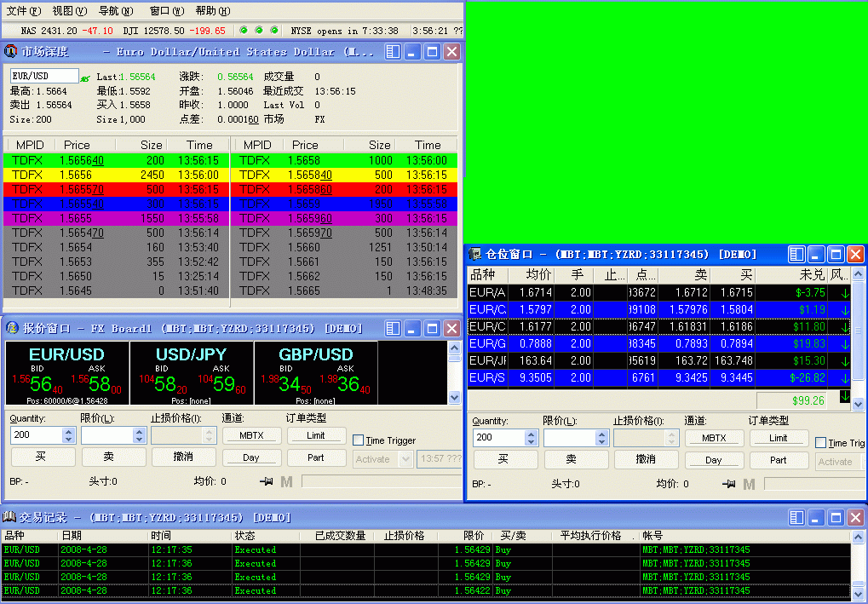
Task: Click the yellow bid row priced 1.5656
Action: coord(116,175)
